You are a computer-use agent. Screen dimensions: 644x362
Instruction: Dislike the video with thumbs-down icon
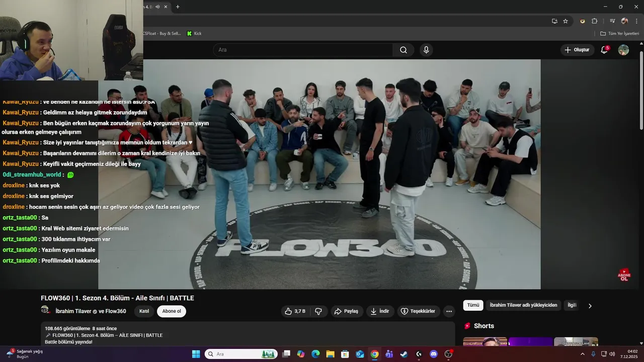(x=318, y=311)
